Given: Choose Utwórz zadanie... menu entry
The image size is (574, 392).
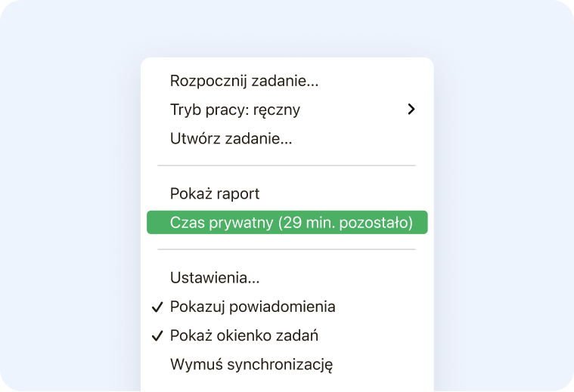Looking at the screenshot, I should point(231,138).
